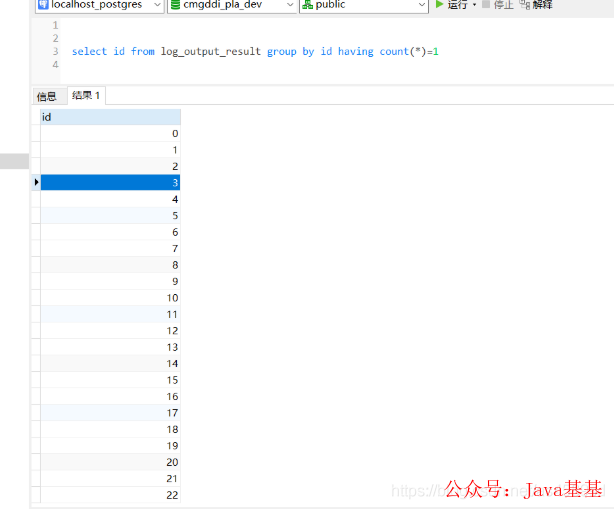The width and height of the screenshot is (614, 509).
Task: Select result row with id 19
Action: tap(110, 446)
